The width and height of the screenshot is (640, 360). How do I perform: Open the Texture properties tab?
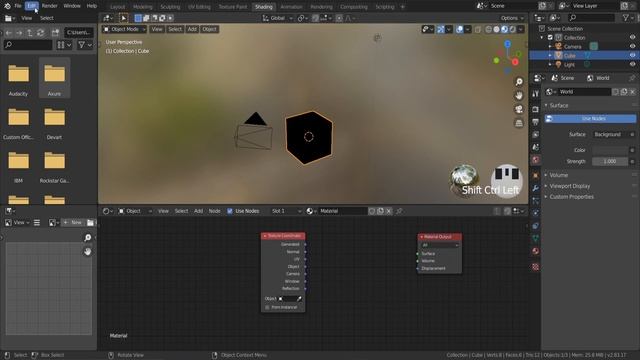(536, 267)
